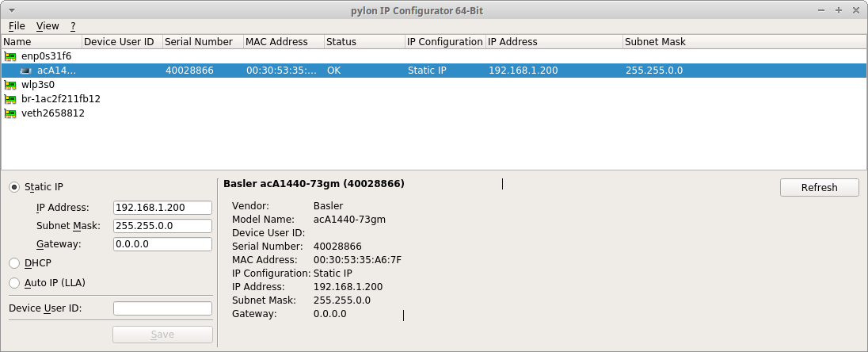Click the truncated MAC 00:30:53:35:... cell
Image resolution: width=868 pixels, height=352 pixels.
282,71
